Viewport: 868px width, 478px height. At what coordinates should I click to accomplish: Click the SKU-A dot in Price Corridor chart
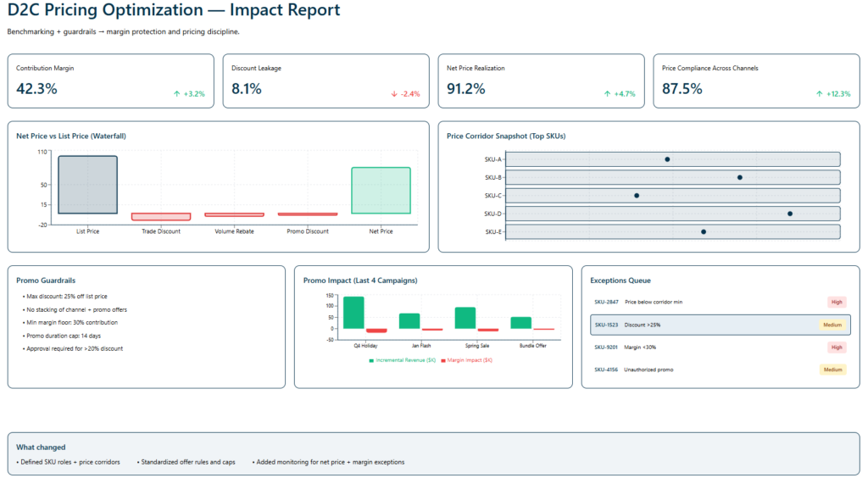(x=667, y=159)
